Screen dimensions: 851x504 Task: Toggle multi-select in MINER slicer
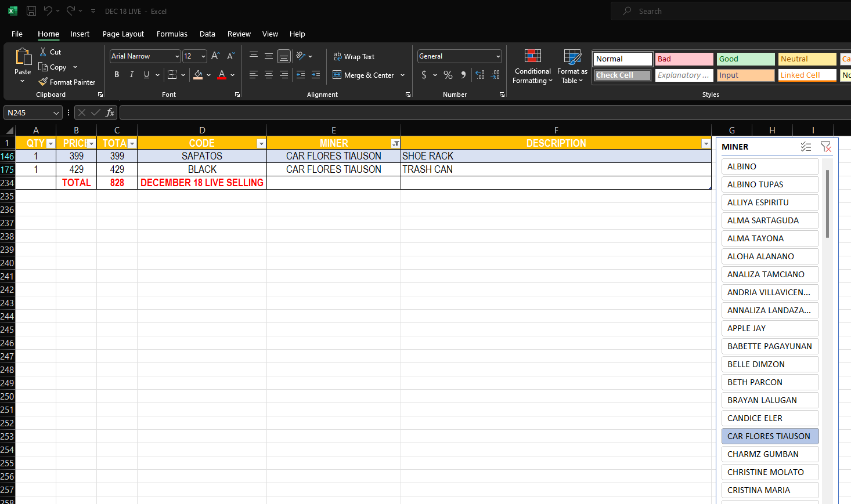(806, 147)
